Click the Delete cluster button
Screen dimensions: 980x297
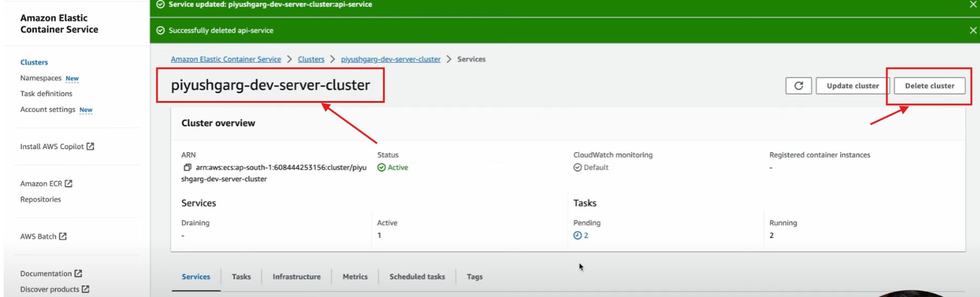pos(929,86)
